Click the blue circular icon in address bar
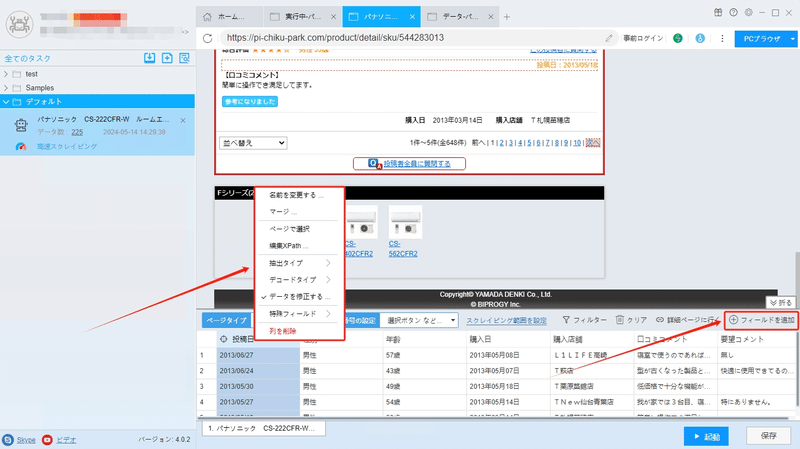 [x=700, y=38]
